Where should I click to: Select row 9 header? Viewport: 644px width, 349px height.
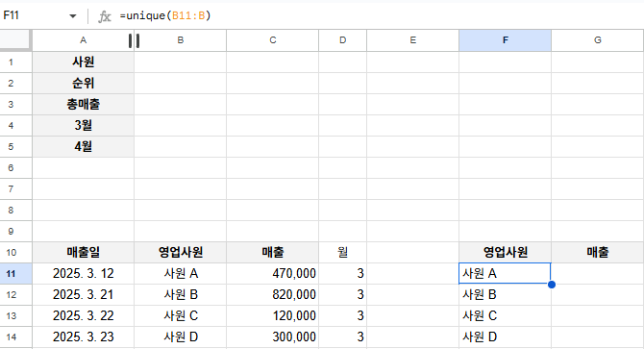(x=15, y=231)
